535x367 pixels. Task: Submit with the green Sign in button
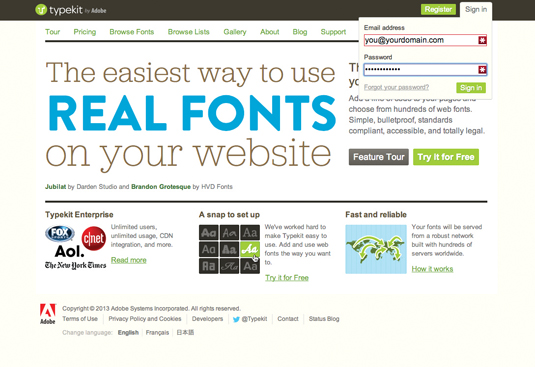pyautogui.click(x=471, y=88)
